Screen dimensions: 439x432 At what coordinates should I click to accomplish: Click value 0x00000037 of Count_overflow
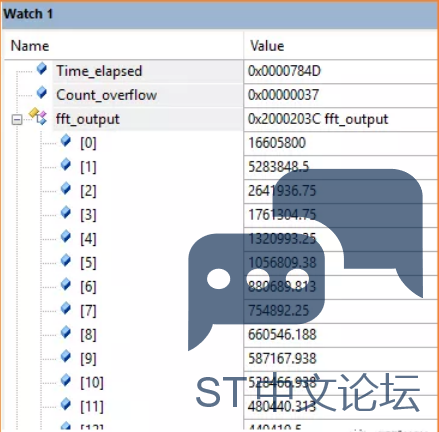pos(283,95)
